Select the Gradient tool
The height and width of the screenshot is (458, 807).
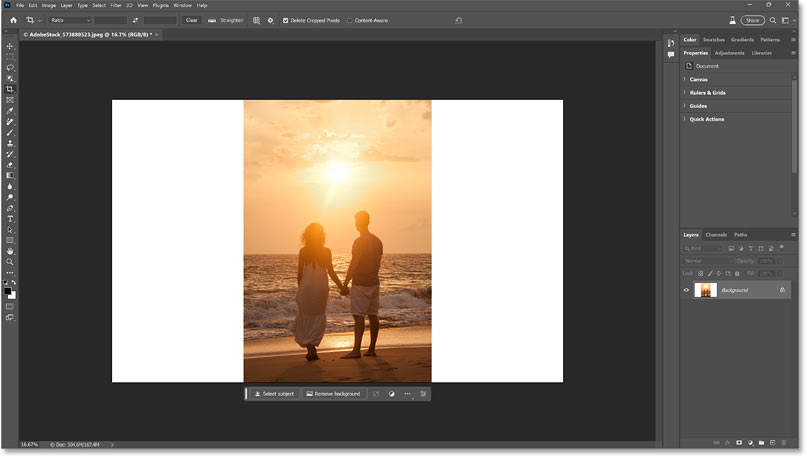point(10,175)
